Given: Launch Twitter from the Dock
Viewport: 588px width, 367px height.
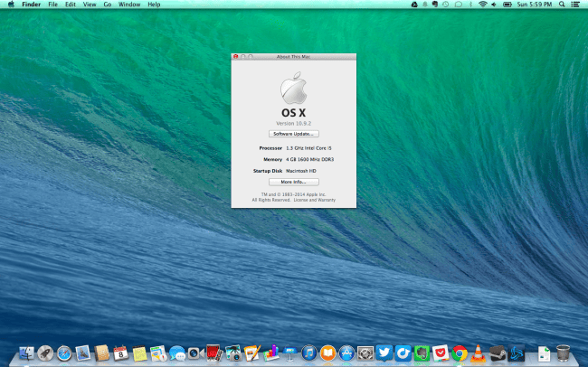Looking at the screenshot, I should click(x=384, y=353).
